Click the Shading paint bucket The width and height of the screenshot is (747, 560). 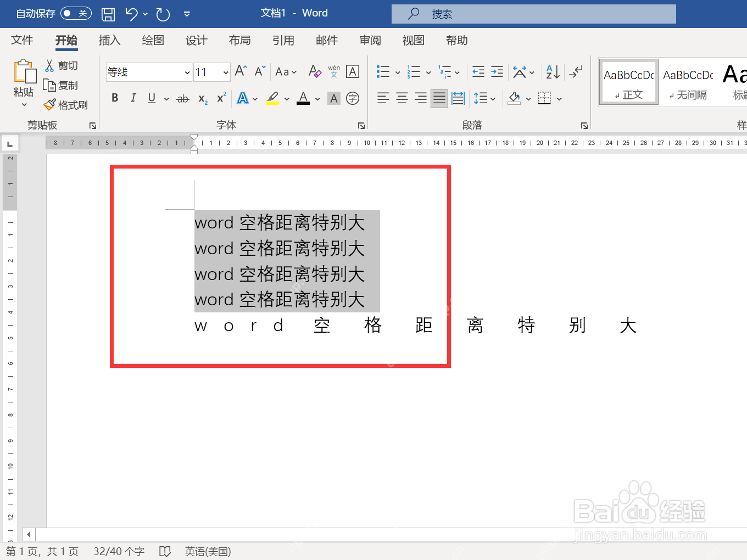515,98
